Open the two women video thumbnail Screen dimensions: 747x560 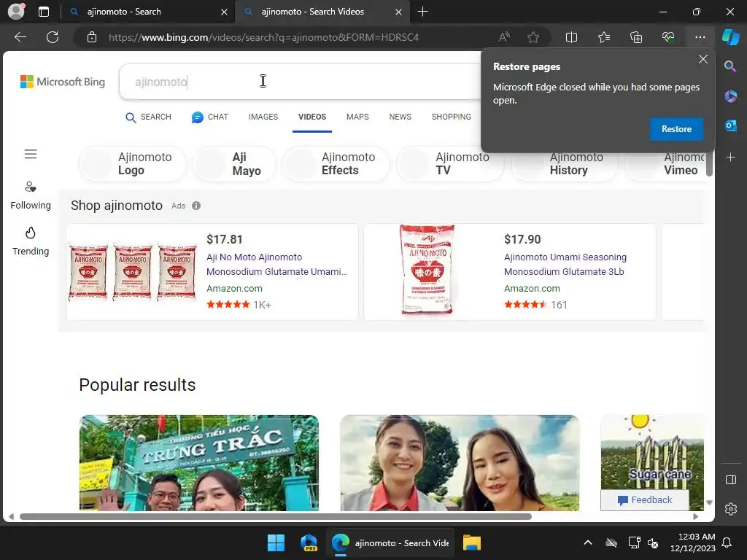point(460,463)
